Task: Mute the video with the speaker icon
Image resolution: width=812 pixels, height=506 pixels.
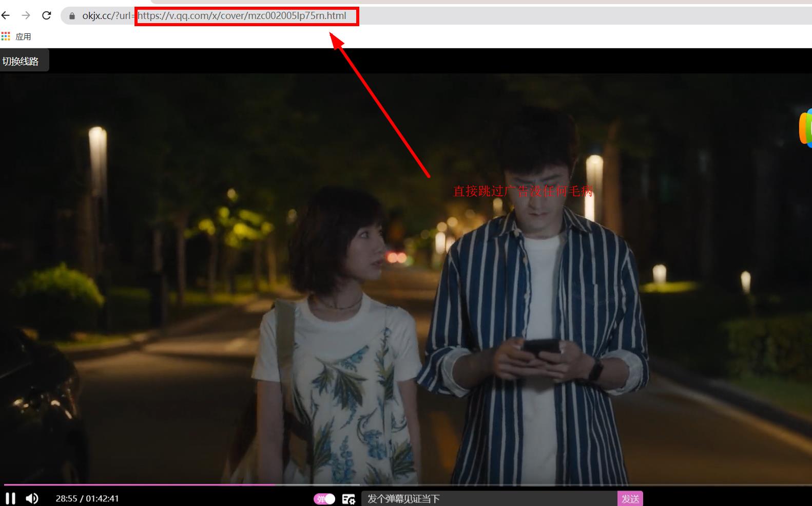Action: (x=32, y=498)
